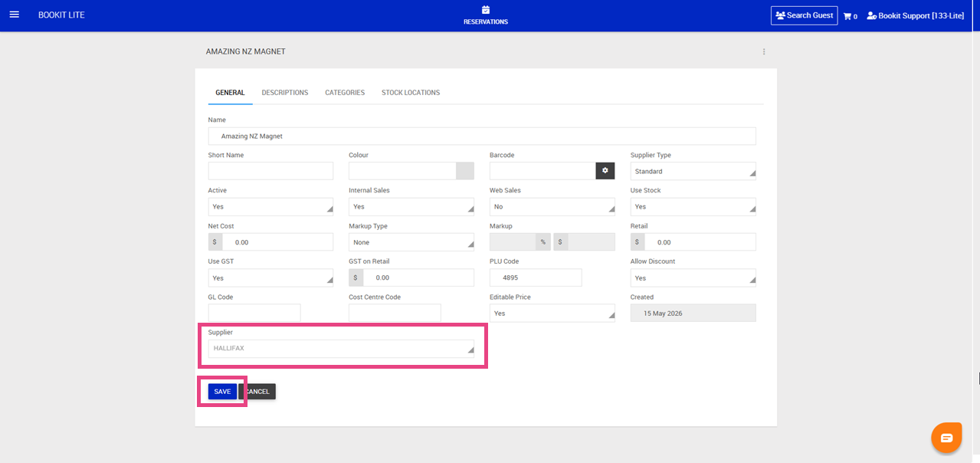Screen dimensions: 980x463
Task: Click the Retail price field
Action: coord(700,242)
